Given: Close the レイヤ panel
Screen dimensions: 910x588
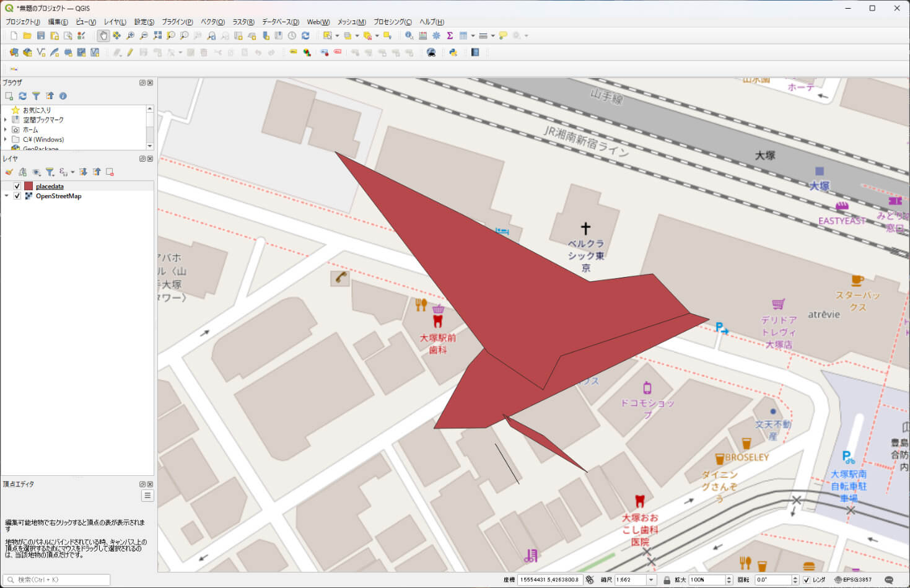Looking at the screenshot, I should 150,159.
